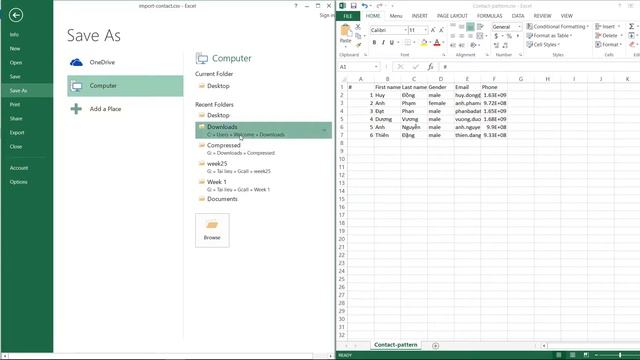
Task: Open the Delete cells dropdown
Action: click(609, 36)
